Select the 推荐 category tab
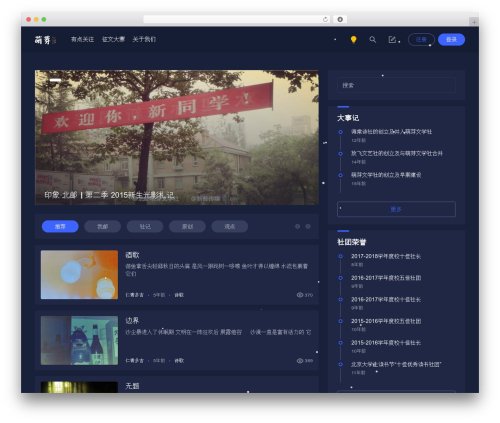The height and width of the screenshot is (423, 500). pyautogui.click(x=60, y=226)
